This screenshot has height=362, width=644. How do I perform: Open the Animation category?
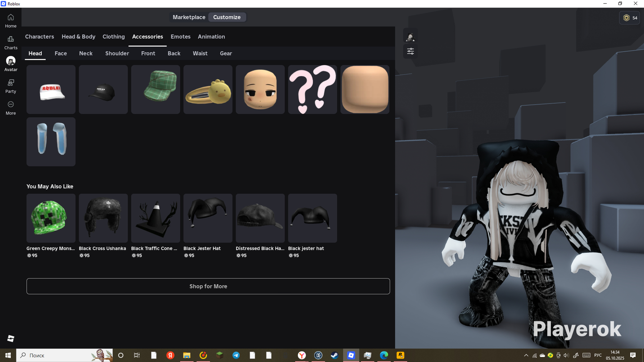[x=211, y=37]
